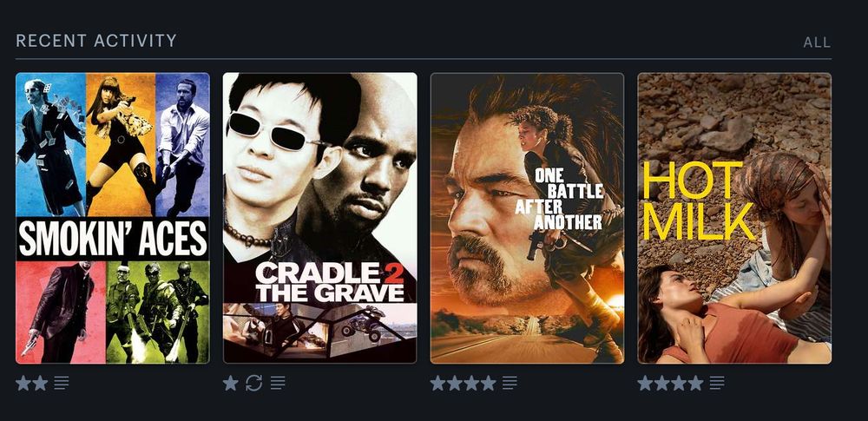Open the review icon under One Battle After Another

pyautogui.click(x=510, y=383)
